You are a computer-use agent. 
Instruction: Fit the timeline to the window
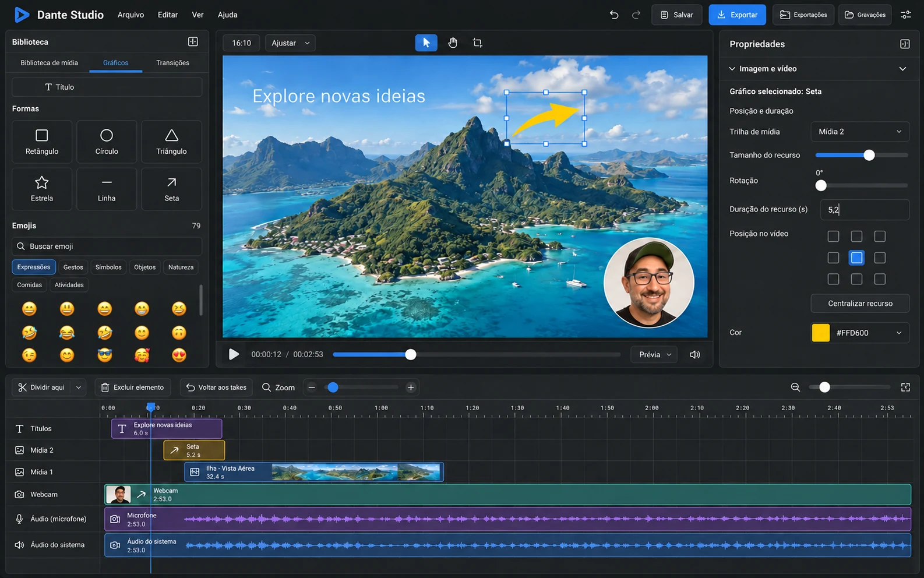coord(905,387)
